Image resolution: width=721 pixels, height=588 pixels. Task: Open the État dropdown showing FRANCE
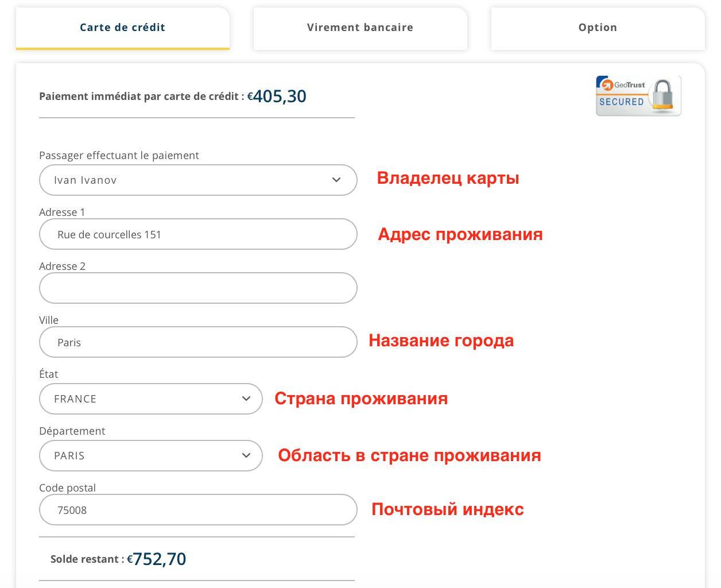pos(150,399)
